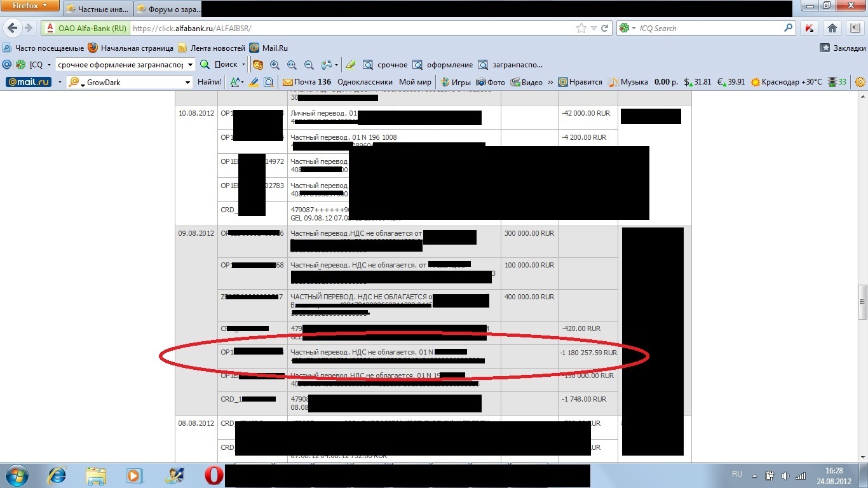Open the Лента новостей feed menu
868x488 pixels.
tap(212, 48)
